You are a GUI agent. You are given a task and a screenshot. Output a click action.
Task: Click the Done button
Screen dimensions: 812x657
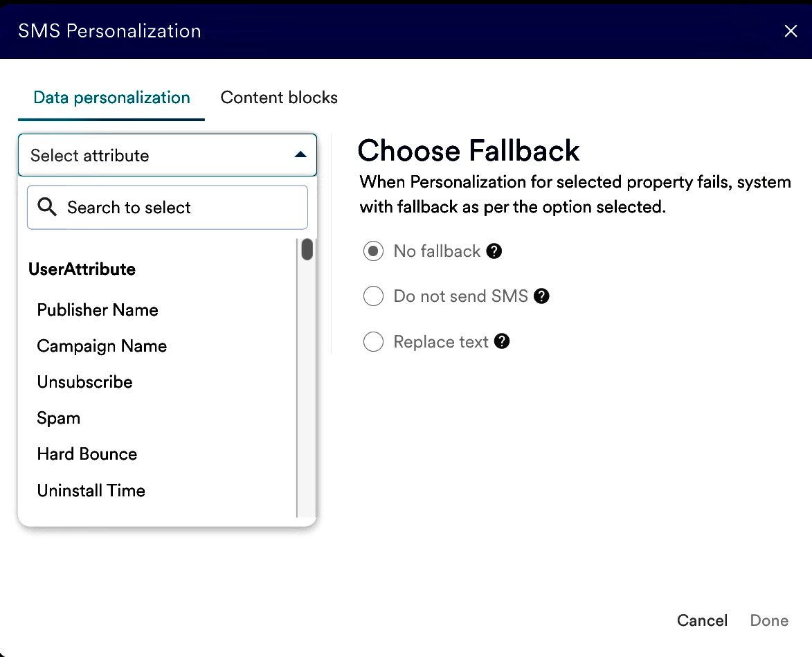[x=769, y=620]
